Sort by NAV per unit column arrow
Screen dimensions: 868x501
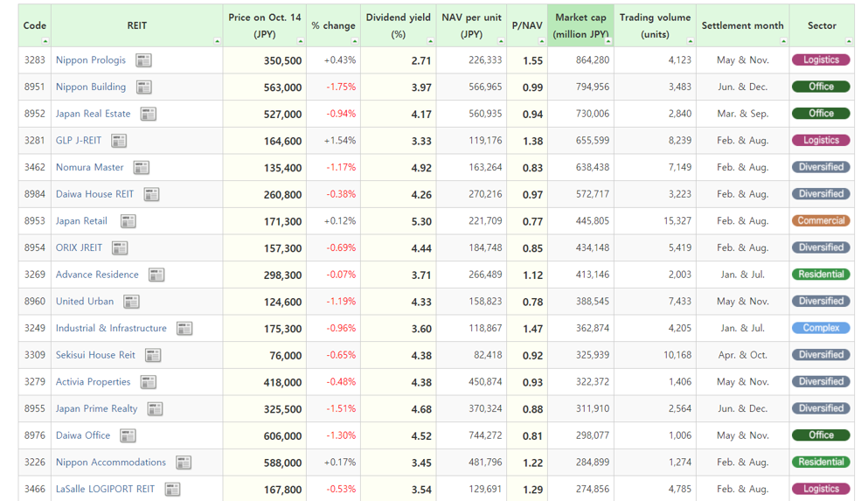[501, 41]
